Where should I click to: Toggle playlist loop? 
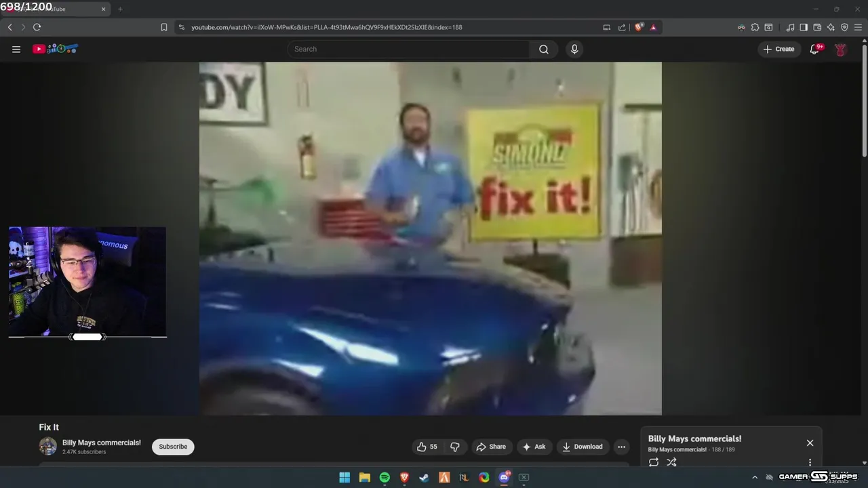point(654,462)
